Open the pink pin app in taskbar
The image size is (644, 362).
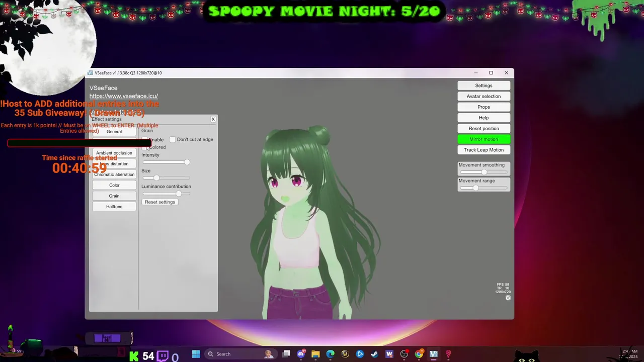(448, 354)
